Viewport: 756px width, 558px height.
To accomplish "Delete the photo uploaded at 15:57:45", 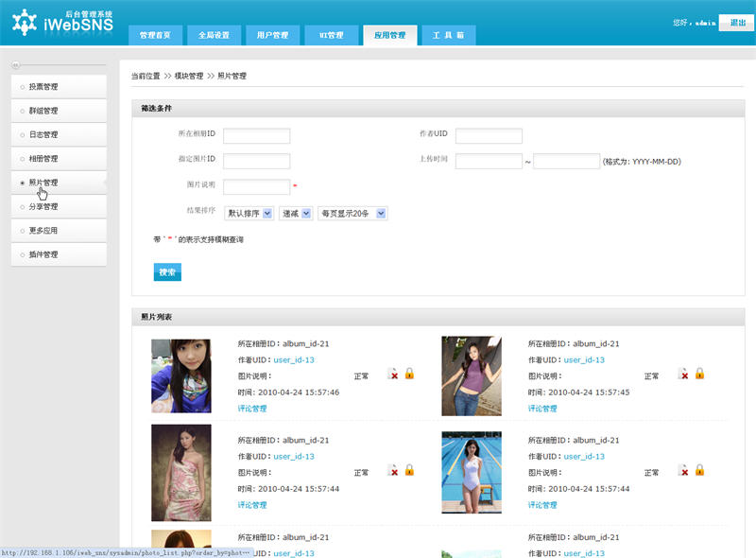I will 683,374.
